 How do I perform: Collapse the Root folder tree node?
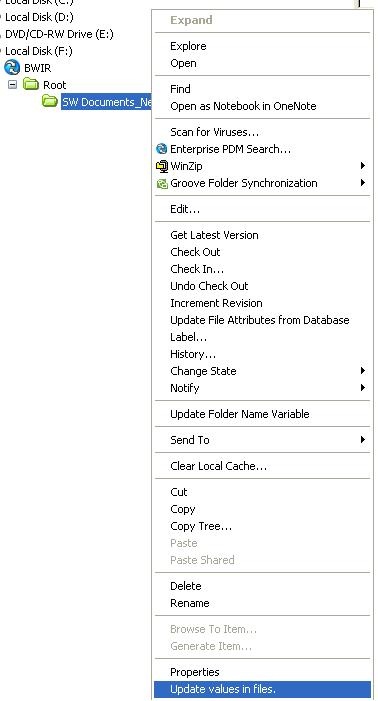point(13,84)
